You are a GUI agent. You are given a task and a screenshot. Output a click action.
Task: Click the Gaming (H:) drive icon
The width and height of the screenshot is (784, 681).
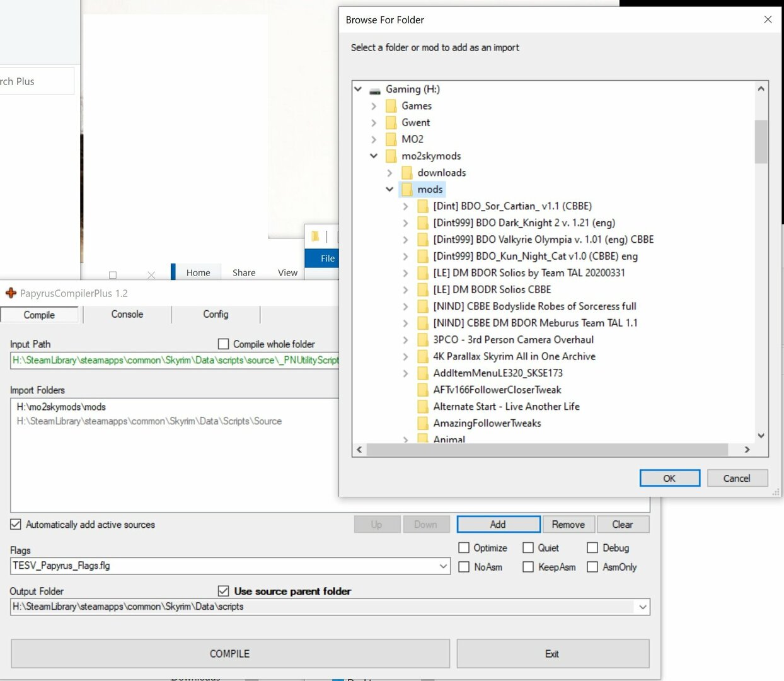pyautogui.click(x=375, y=90)
